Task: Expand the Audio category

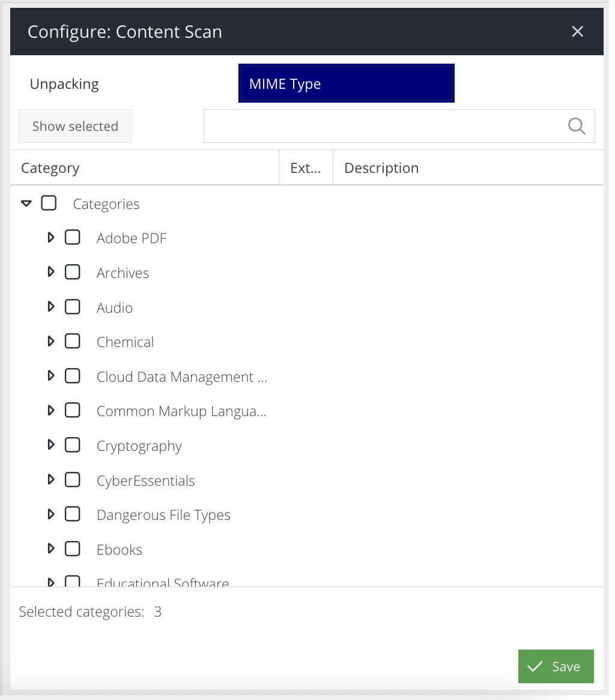Action: click(x=51, y=307)
